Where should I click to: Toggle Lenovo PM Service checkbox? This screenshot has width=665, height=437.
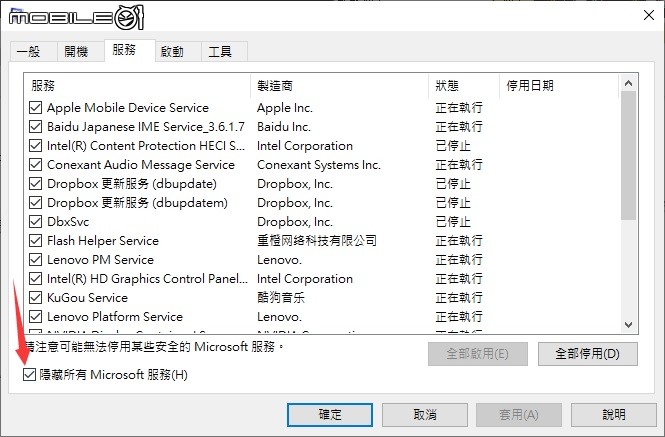36,260
